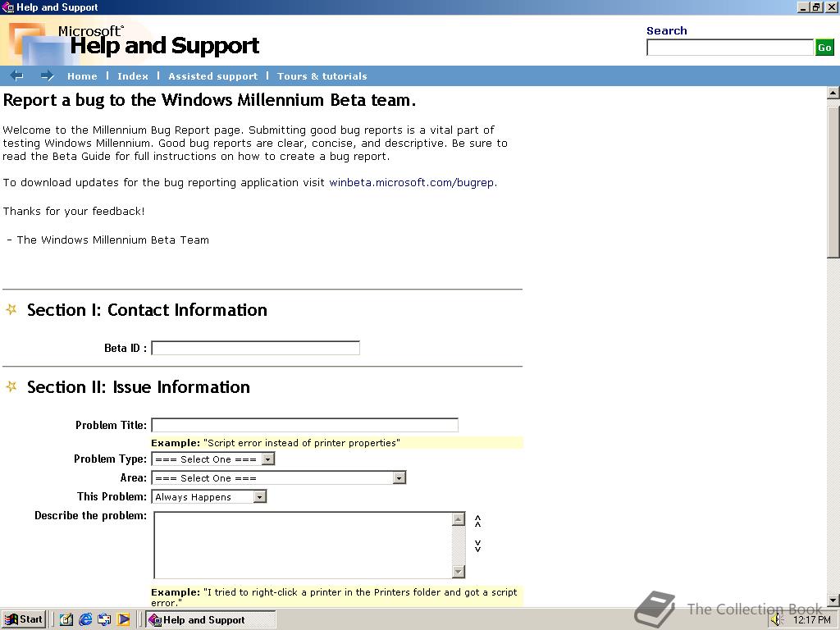Click the Problem Title field
This screenshot has width=840, height=630.
(305, 425)
